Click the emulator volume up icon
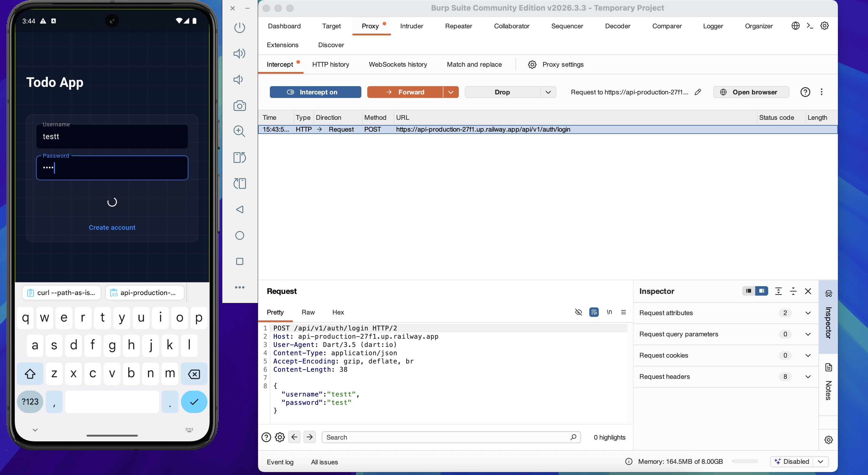The width and height of the screenshot is (868, 475). tap(239, 53)
